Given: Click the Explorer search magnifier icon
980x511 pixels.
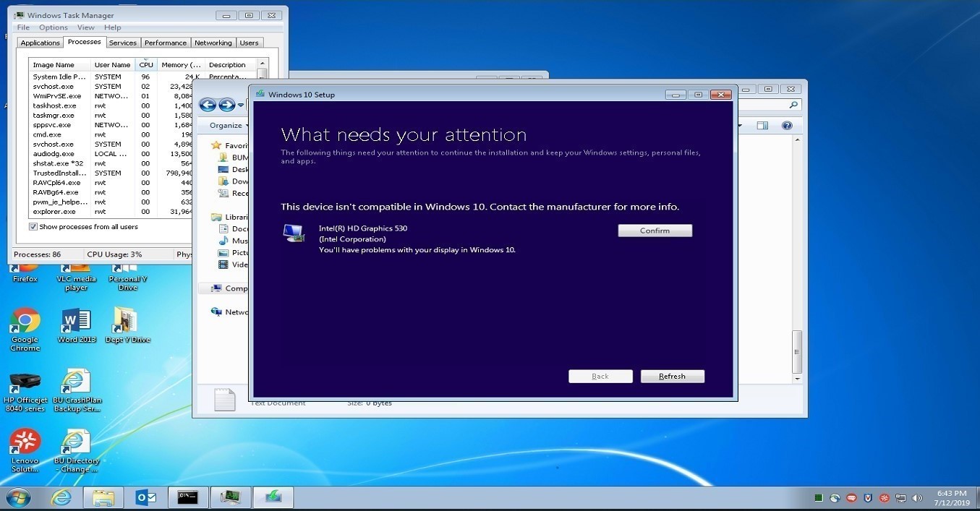Looking at the screenshot, I should pyautogui.click(x=793, y=105).
